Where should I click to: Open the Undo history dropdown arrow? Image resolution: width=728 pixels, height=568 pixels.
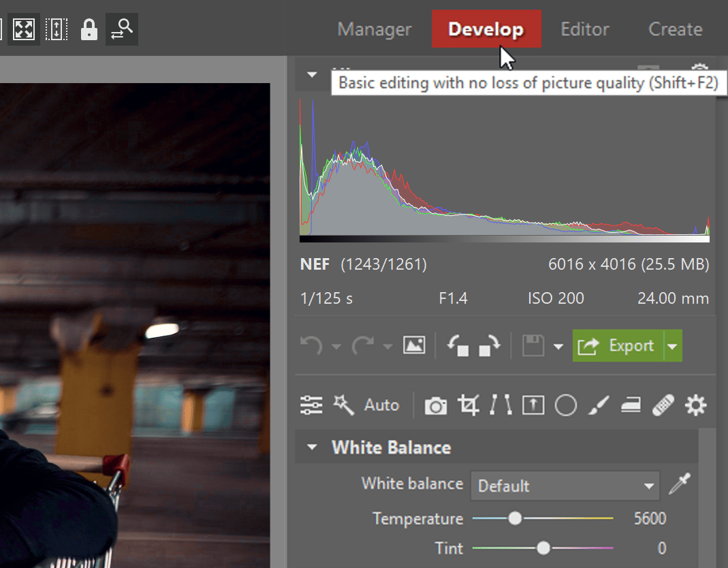coord(336,347)
